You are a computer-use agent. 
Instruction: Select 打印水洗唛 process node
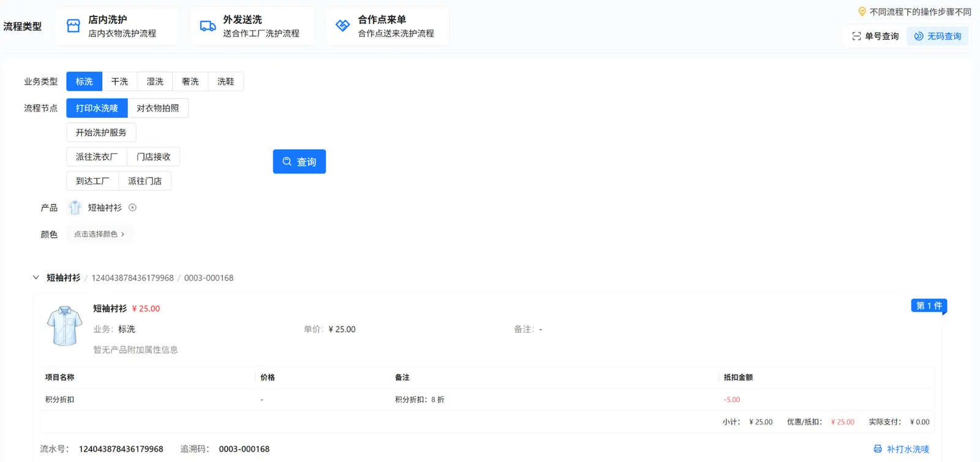(97, 108)
